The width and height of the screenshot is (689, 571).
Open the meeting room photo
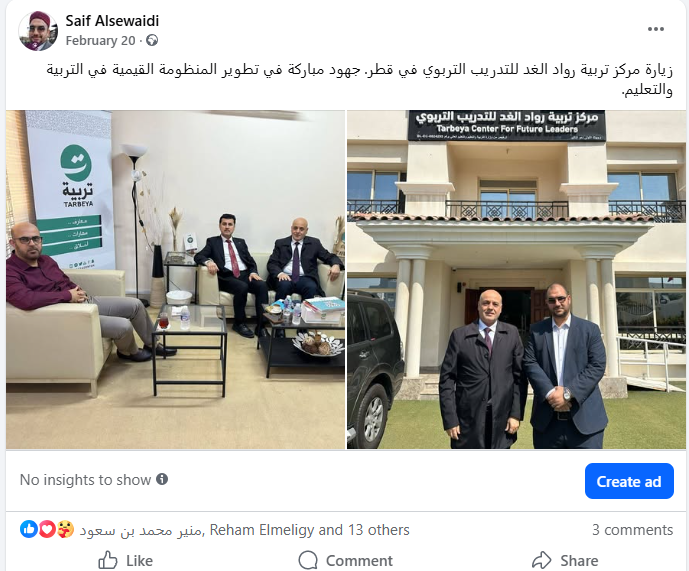175,280
